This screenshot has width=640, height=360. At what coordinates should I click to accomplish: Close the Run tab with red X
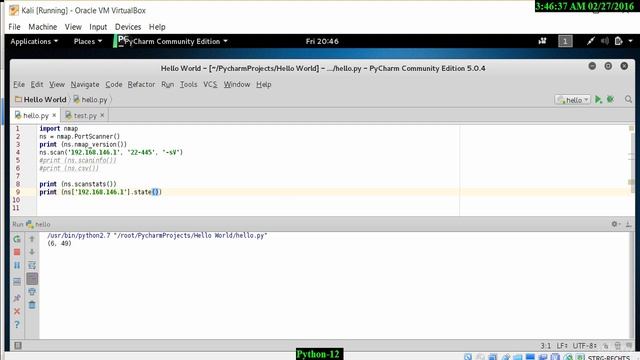(x=17, y=311)
